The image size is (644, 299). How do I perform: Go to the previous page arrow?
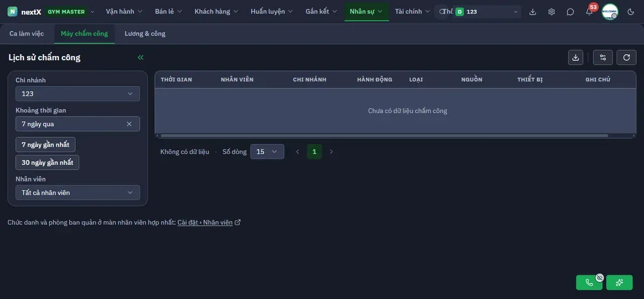tap(297, 152)
